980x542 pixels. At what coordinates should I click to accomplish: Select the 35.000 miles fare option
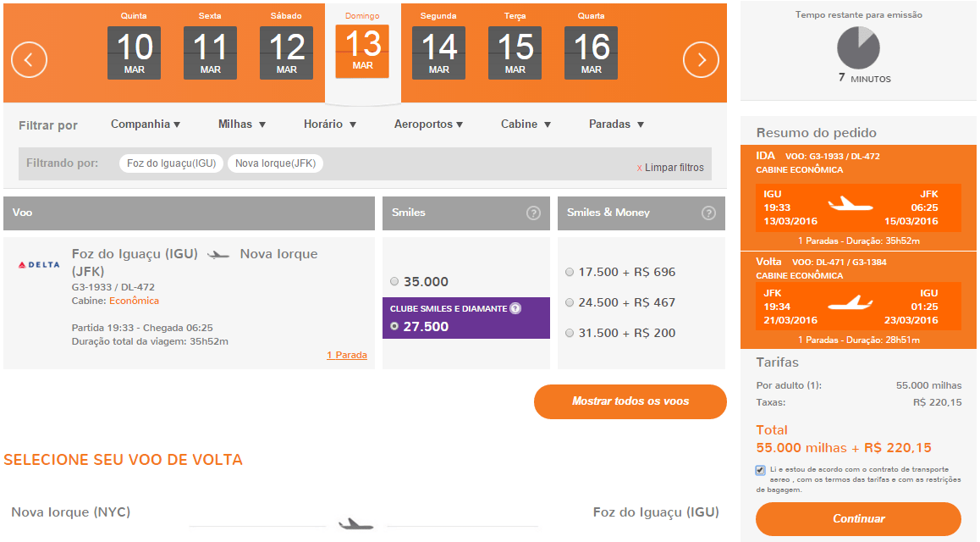394,281
